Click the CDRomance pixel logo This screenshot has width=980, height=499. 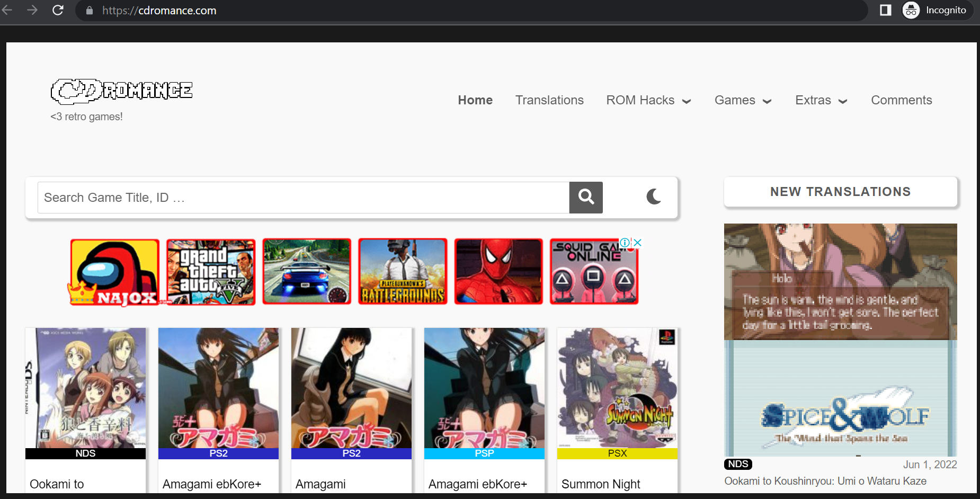click(x=121, y=91)
